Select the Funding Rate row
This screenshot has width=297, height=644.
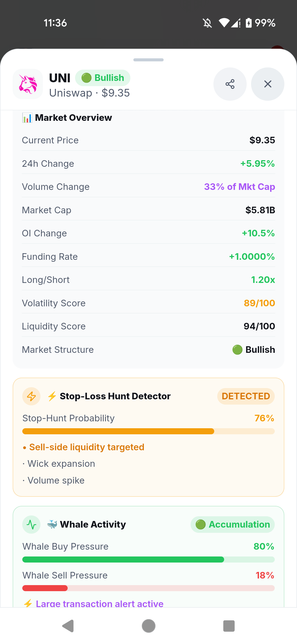tap(148, 256)
